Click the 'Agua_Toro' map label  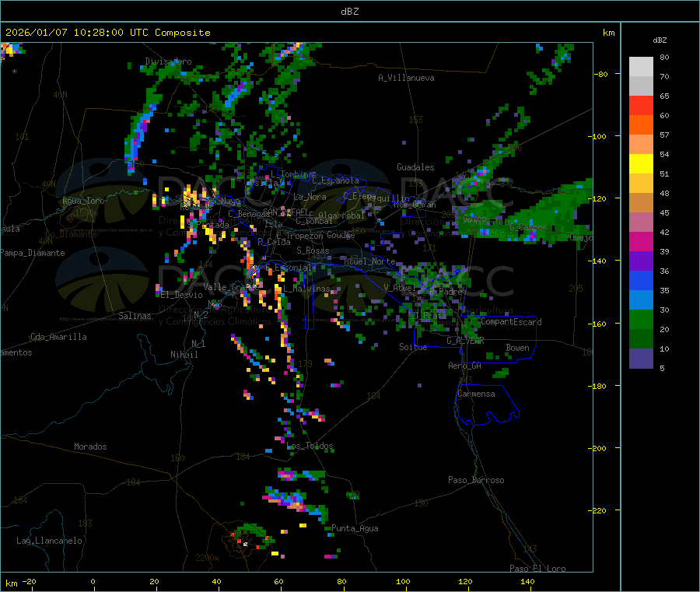[83, 201]
